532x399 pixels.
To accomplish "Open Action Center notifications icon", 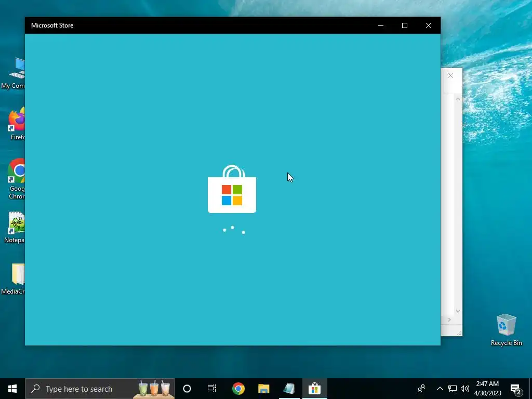I will click(x=516, y=389).
